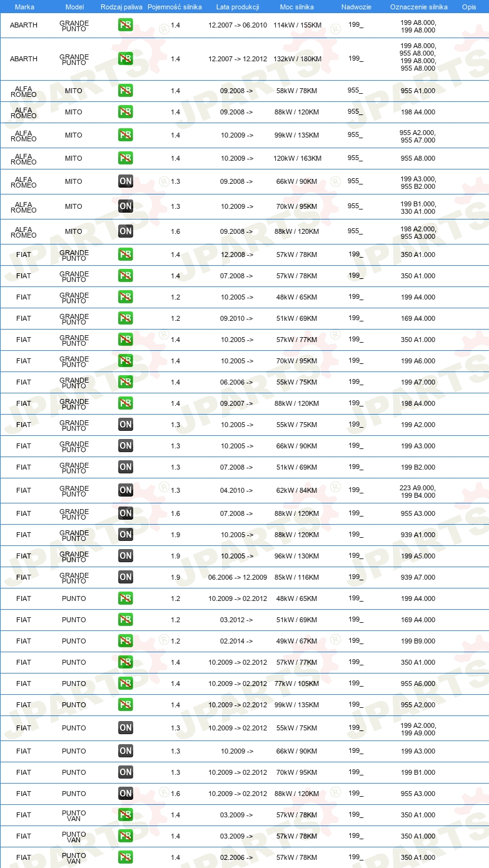Click production date 02.2014 ->
The width and height of the screenshot is (489, 868).
click(237, 641)
